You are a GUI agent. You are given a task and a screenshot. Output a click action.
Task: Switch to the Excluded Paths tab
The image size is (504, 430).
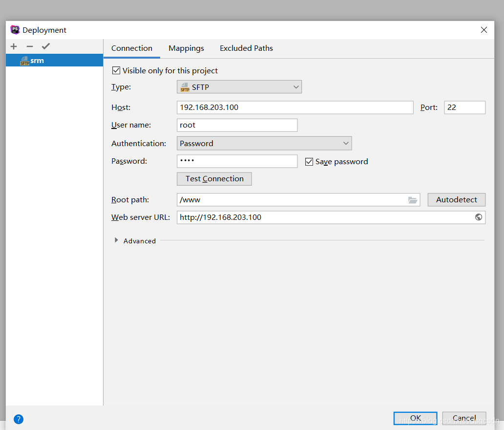tap(246, 48)
